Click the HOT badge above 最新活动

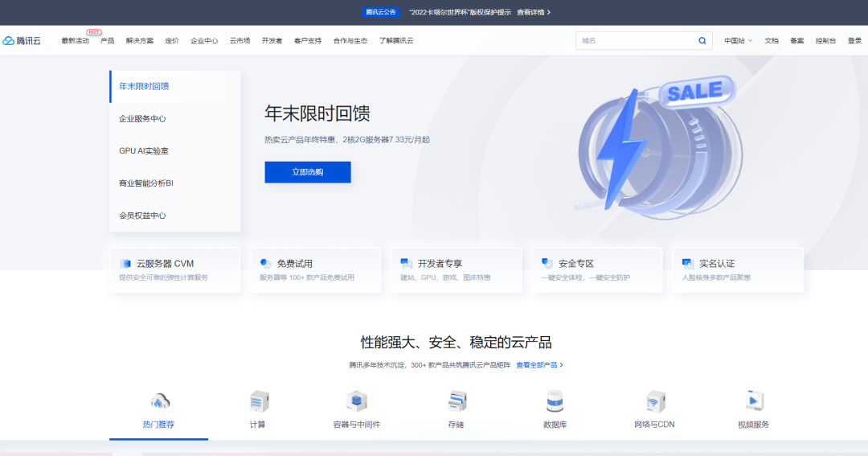[x=93, y=32]
